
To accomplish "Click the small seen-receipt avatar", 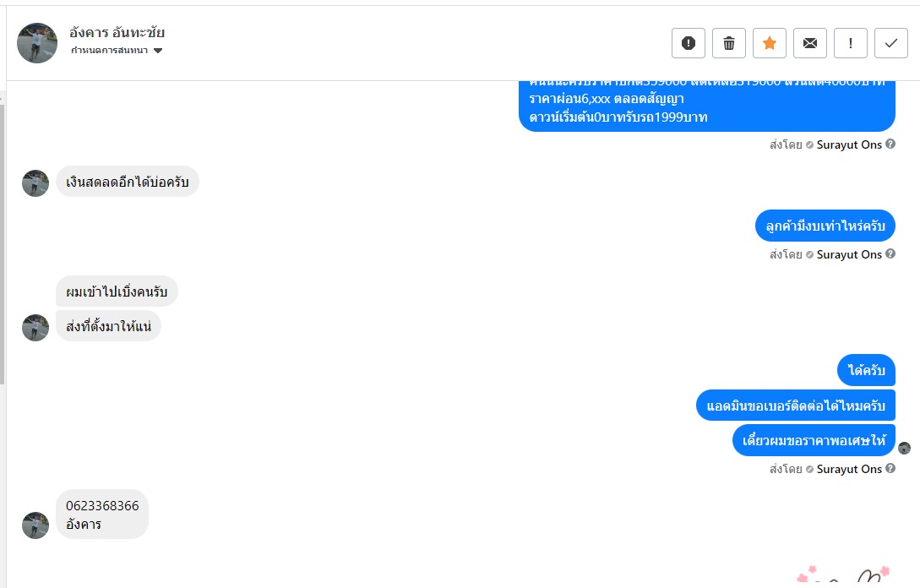I will click(905, 448).
